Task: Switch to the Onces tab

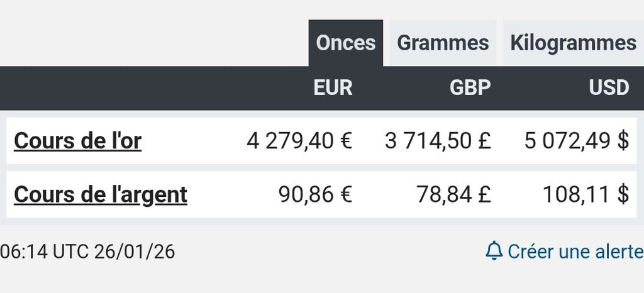Action: [345, 43]
